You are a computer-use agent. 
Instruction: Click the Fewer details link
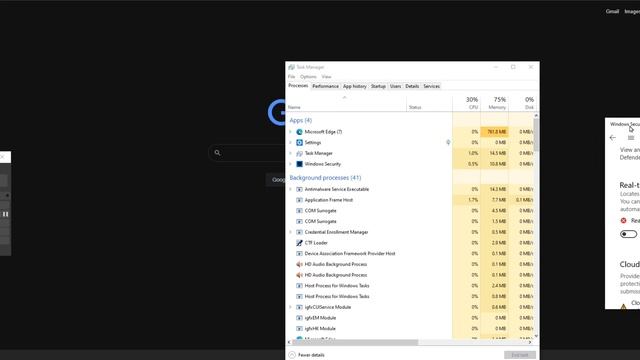point(311,355)
